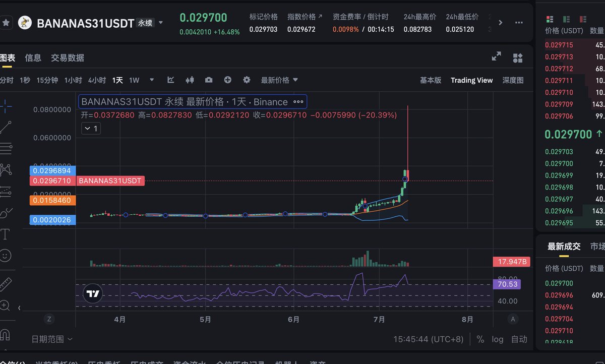
Task: Select the trend line drawing tool
Action: click(x=6, y=127)
